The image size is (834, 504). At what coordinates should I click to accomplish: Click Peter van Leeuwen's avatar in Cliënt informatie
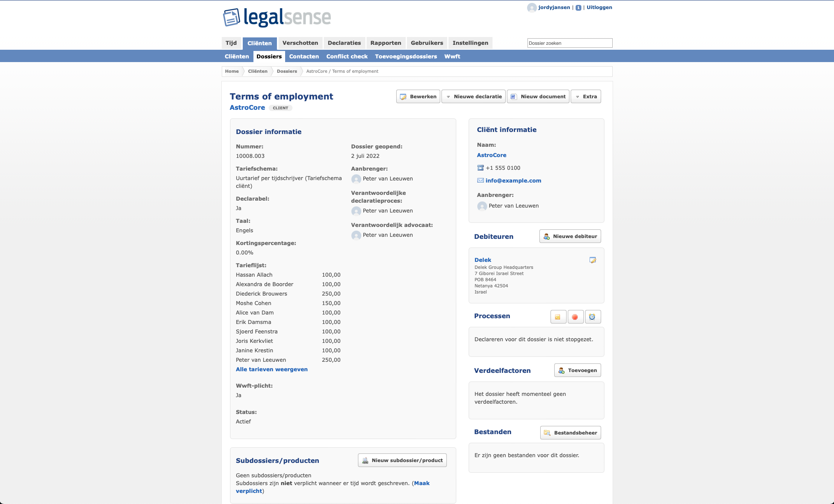point(482,206)
